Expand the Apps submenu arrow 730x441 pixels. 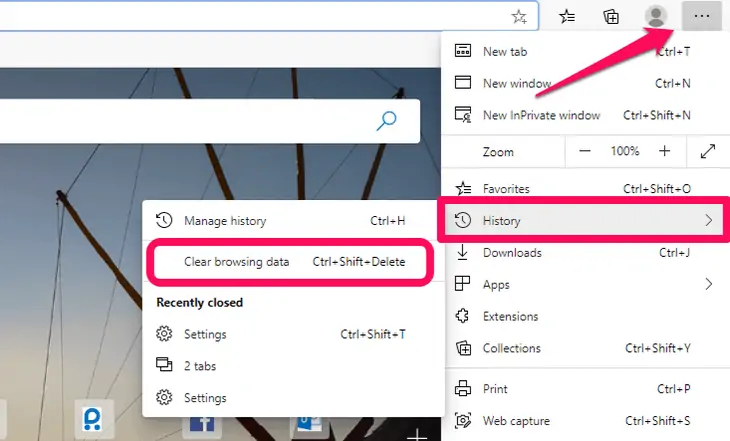click(708, 284)
